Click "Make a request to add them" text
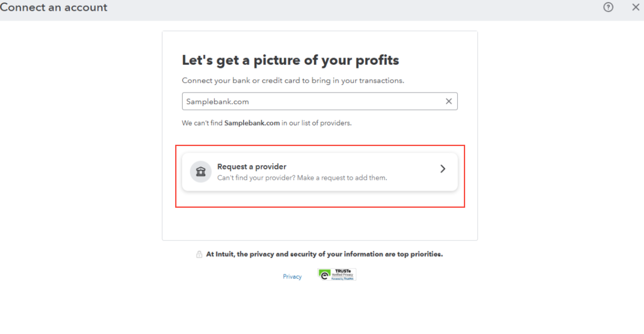 pyautogui.click(x=342, y=178)
